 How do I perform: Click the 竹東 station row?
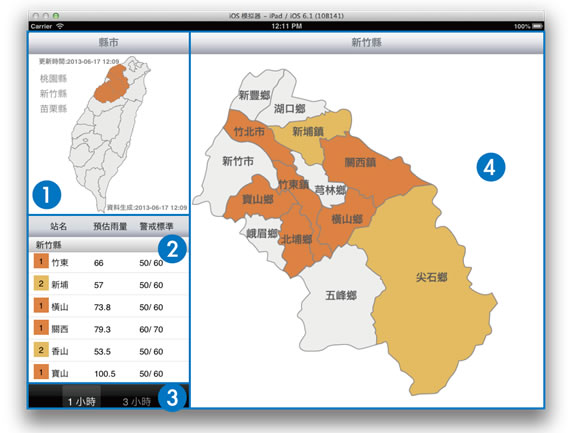[x=109, y=262]
